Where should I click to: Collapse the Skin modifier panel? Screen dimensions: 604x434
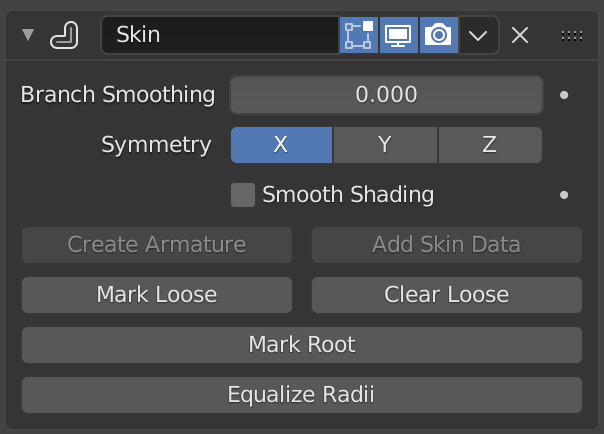click(x=28, y=35)
